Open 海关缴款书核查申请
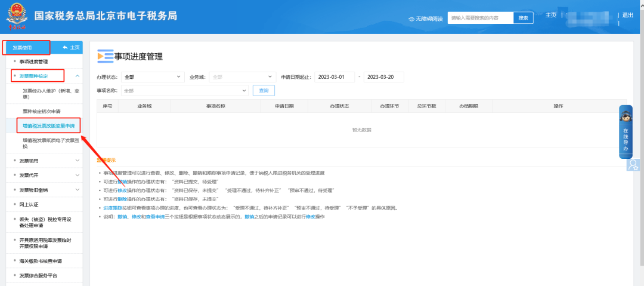The width and height of the screenshot is (644, 286). coord(41,261)
